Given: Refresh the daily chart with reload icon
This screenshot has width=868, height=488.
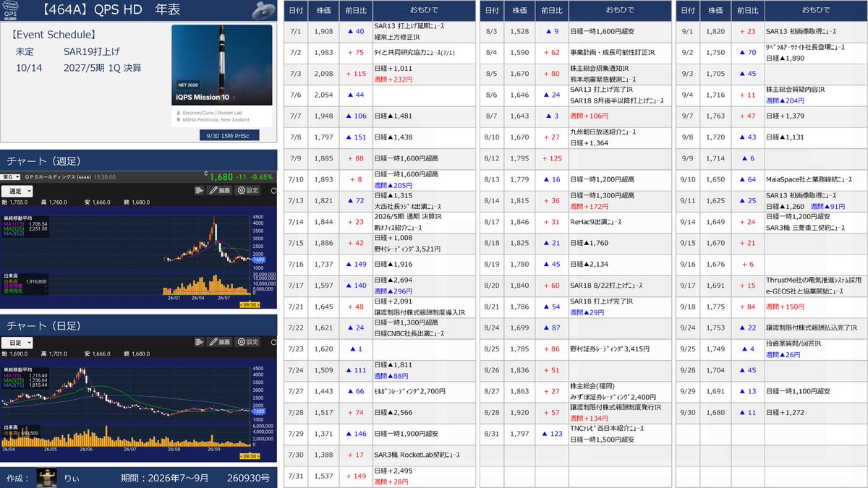Looking at the screenshot, I should (x=273, y=342).
